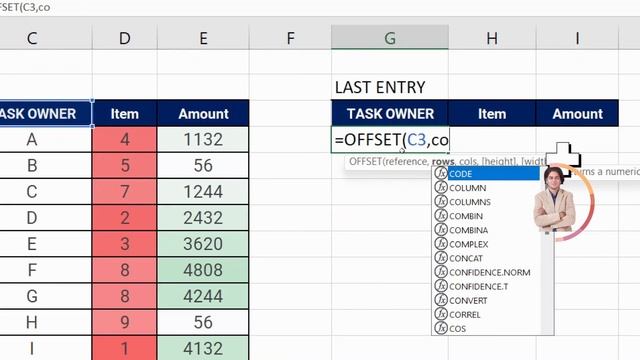
Task: Click TASK OWNER header in column G
Action: pos(390,113)
